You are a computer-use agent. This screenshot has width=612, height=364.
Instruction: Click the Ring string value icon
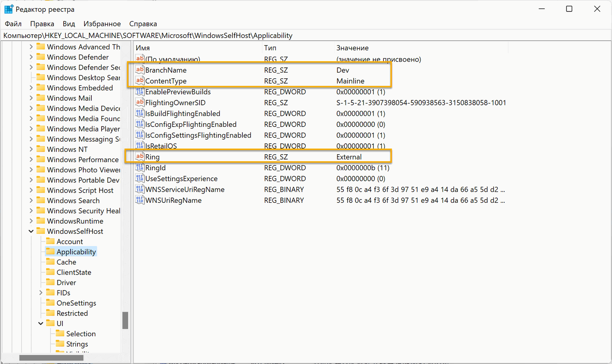[x=140, y=157]
